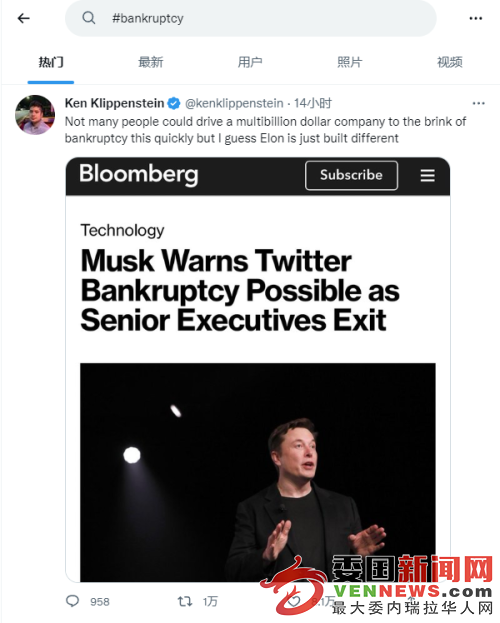Click the Bloomberg Subscribe button

(351, 175)
